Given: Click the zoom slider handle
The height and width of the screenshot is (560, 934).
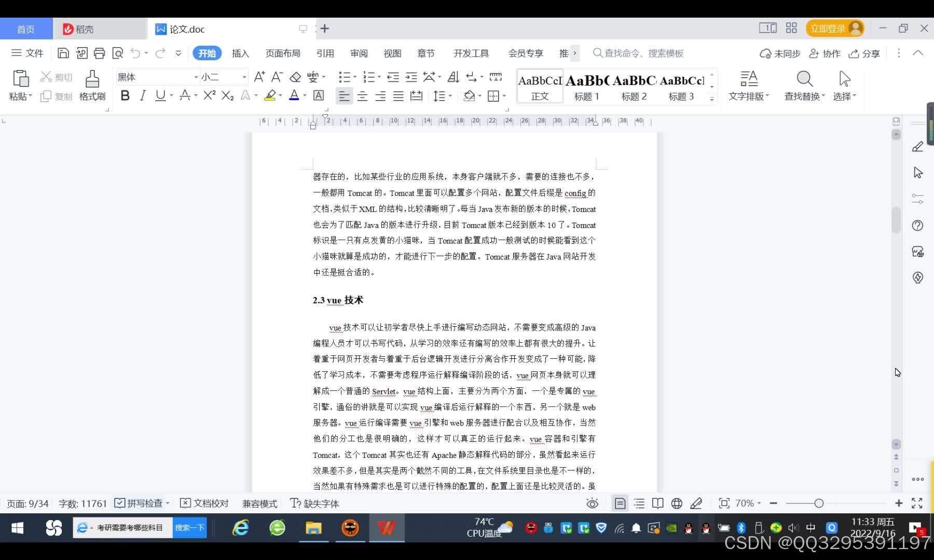Looking at the screenshot, I should (x=819, y=503).
